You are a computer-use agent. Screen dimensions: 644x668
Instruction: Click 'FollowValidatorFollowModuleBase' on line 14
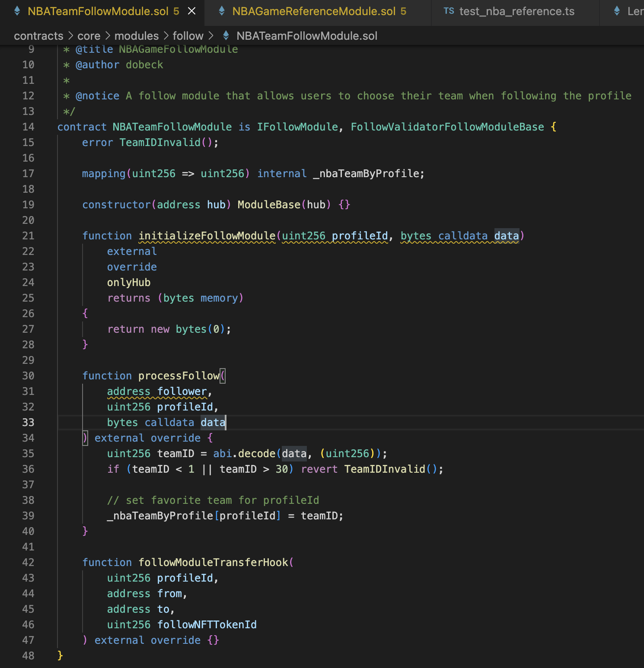coord(447,127)
